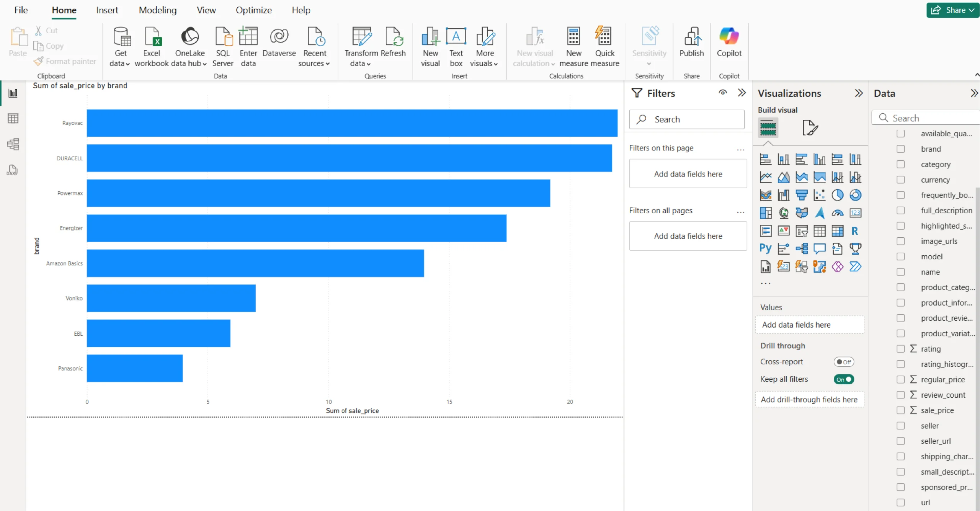Open the File menu
Screen dimensions: 980x511
pyautogui.click(x=21, y=10)
